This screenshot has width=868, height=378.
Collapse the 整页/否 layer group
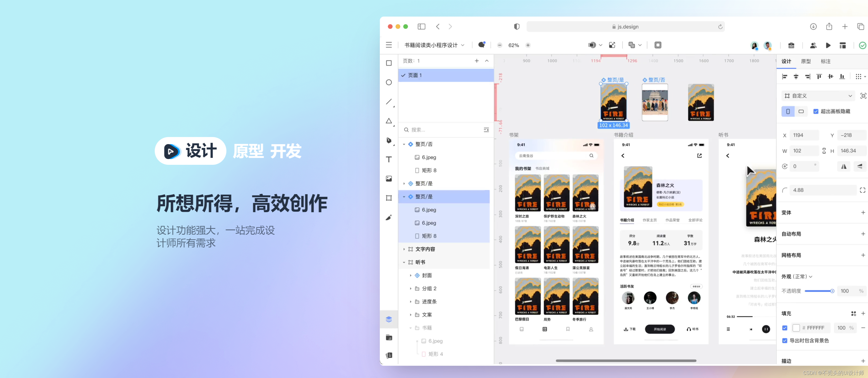[x=404, y=144]
